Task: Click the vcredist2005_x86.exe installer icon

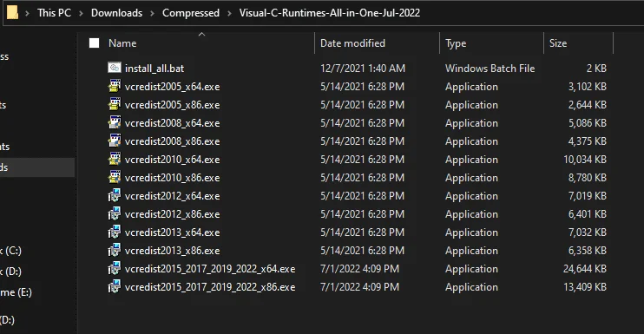Action: pyautogui.click(x=115, y=104)
